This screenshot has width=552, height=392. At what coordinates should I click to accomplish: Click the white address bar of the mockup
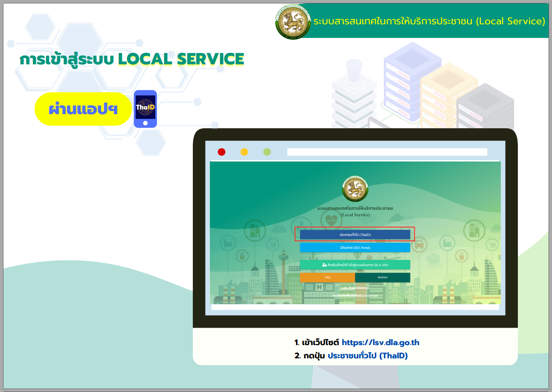(x=387, y=152)
